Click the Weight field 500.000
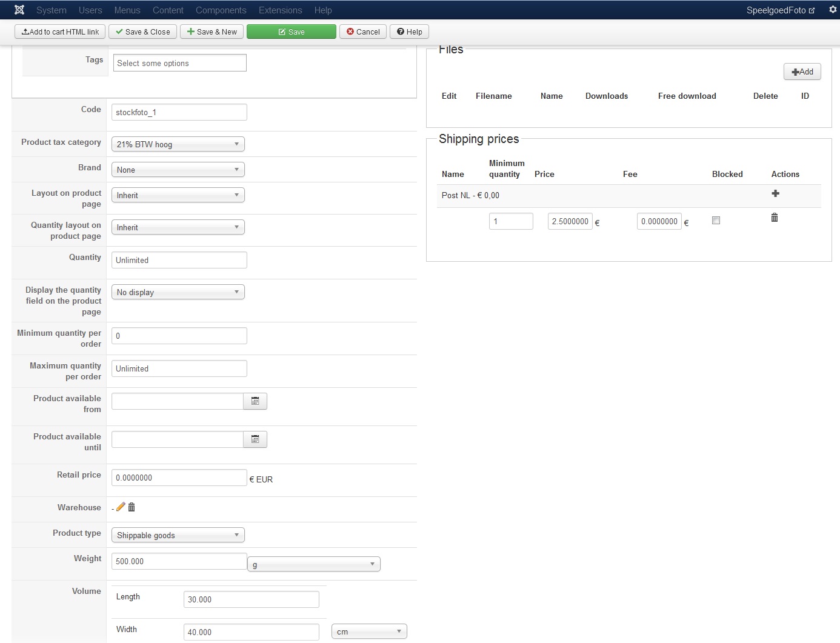The width and height of the screenshot is (840, 643). pos(179,561)
